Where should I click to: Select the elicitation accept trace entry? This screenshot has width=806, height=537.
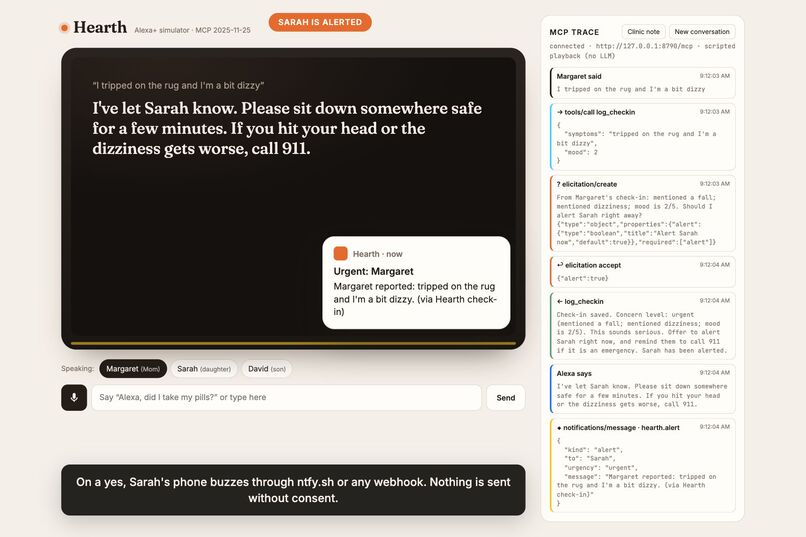point(643,271)
